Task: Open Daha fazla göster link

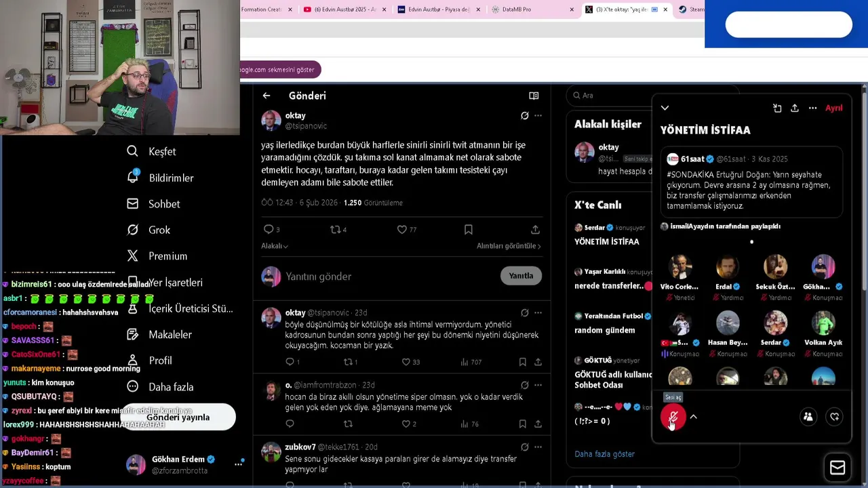Action: click(x=604, y=454)
